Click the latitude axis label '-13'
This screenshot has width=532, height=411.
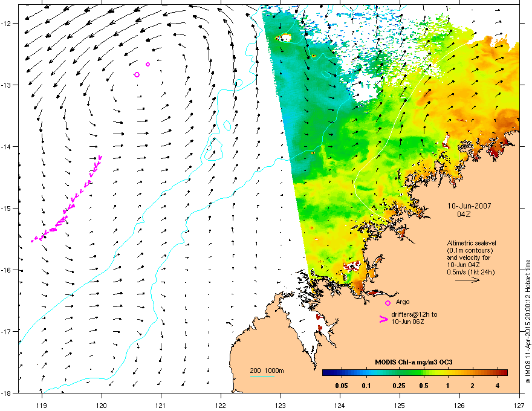point(7,85)
